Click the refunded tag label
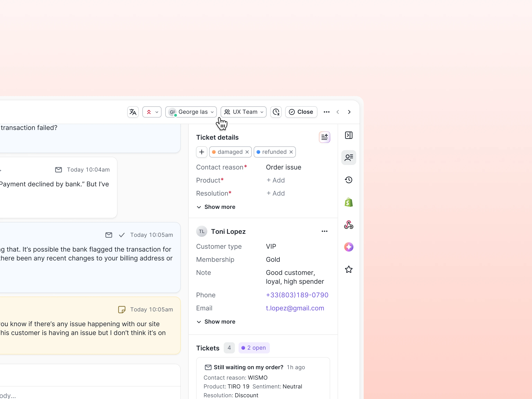 [x=274, y=152]
